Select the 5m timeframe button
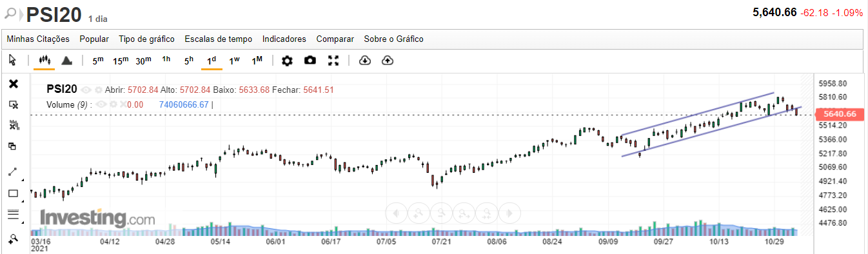Viewport: 868px width, 254px height. pos(98,60)
